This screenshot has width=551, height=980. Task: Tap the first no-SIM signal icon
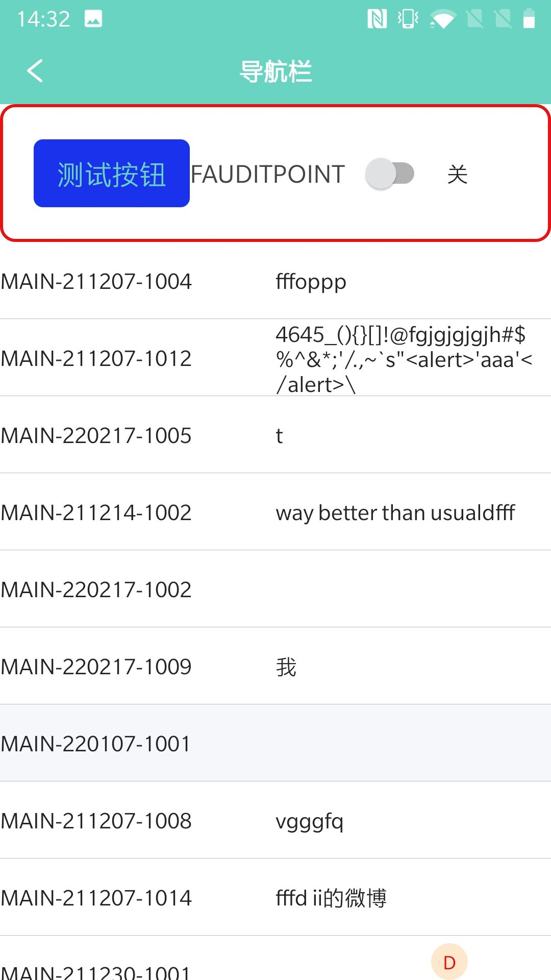[475, 19]
